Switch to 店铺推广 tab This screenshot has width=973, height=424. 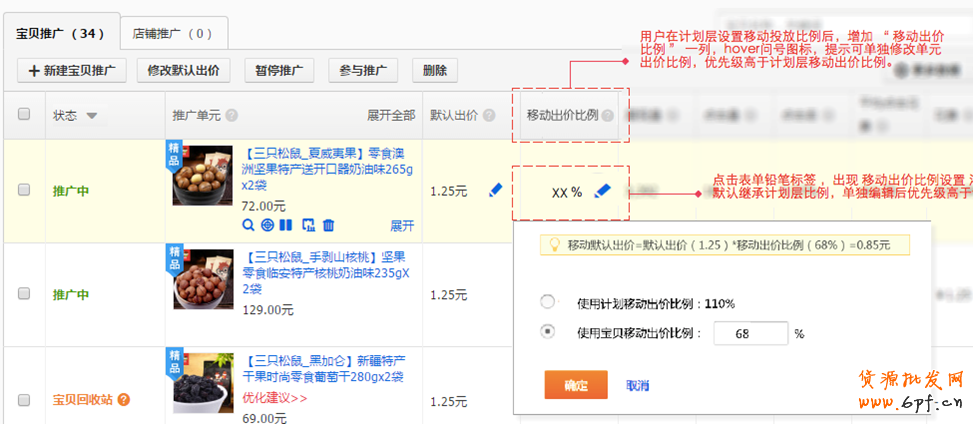[174, 33]
